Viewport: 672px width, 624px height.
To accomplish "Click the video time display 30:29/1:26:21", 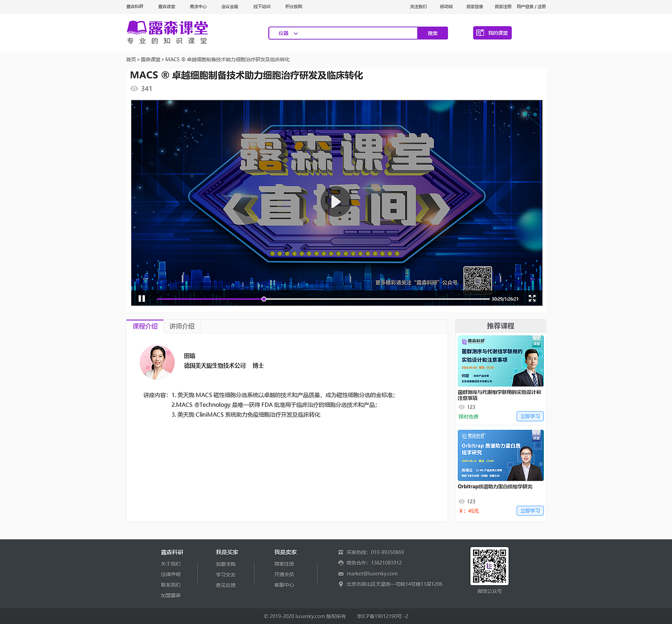I will [x=505, y=299].
